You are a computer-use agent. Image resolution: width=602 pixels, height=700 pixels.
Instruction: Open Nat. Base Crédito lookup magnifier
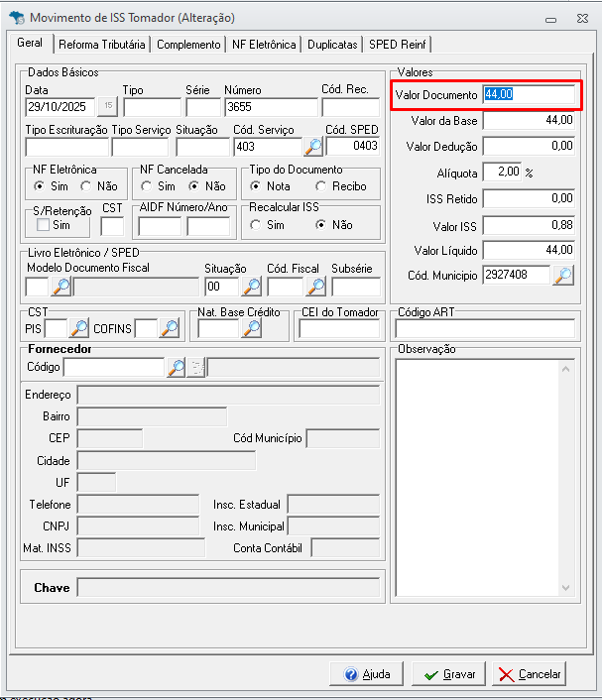[252, 328]
